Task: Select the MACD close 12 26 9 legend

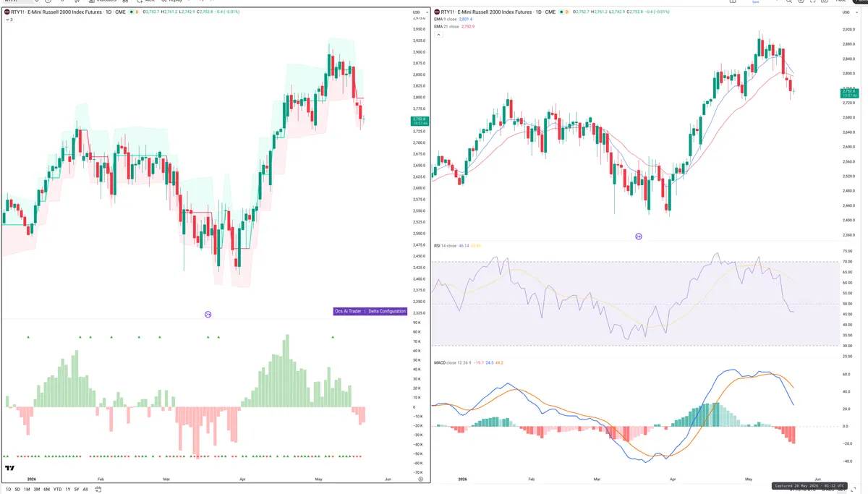Action: point(452,362)
